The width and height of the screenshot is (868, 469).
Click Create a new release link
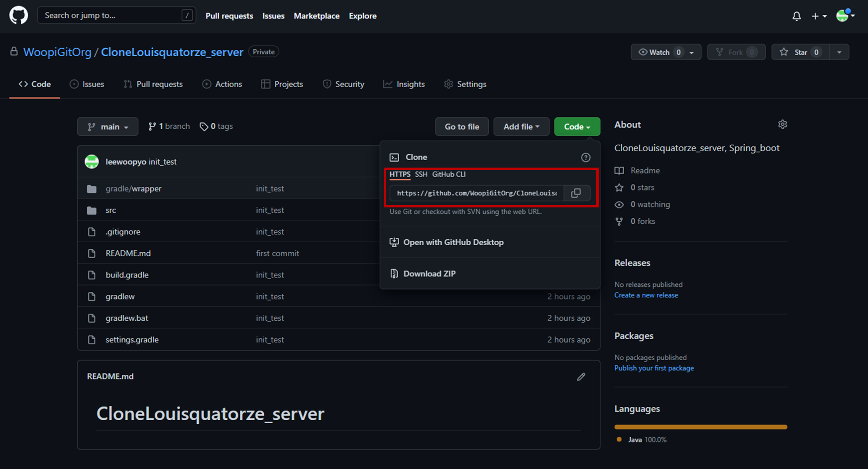click(x=646, y=295)
